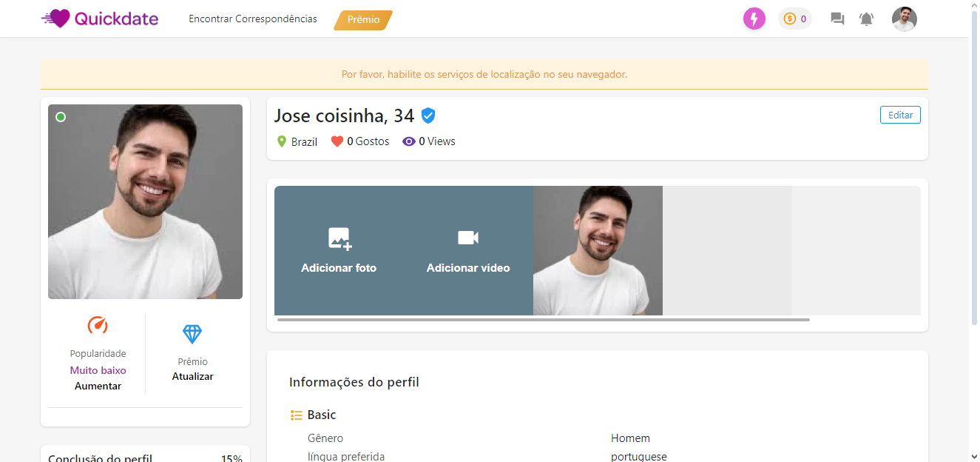Viewport: 980px width, 462px height.
Task: Click the blue diamond premium icon
Action: (192, 334)
